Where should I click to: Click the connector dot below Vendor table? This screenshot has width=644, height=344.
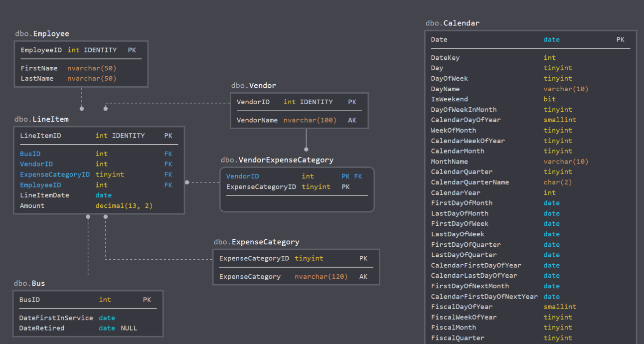tap(306, 149)
